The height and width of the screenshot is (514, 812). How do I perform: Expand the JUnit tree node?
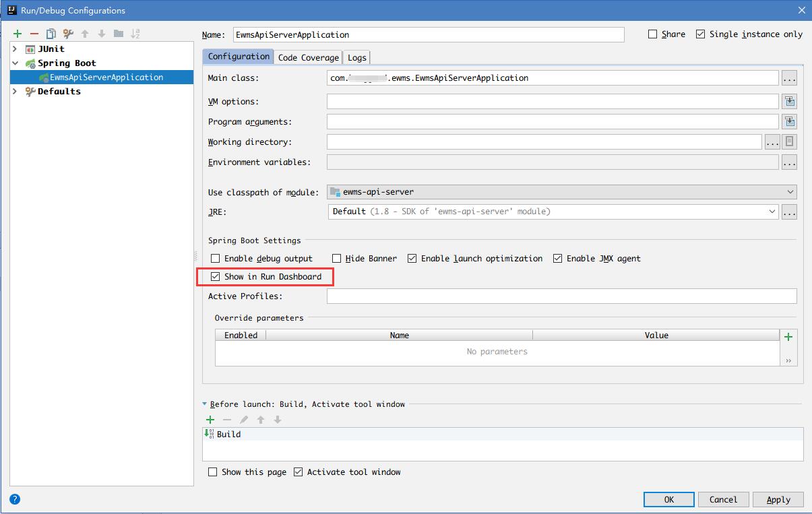(15, 49)
